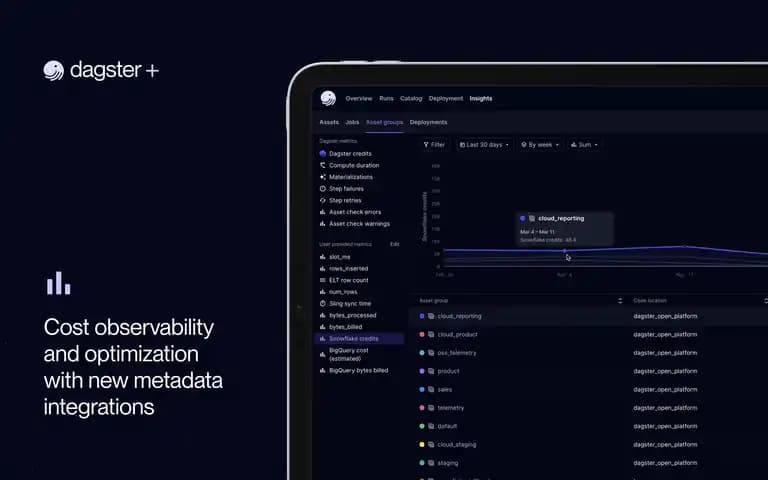Click dagster_open_platform in the cloud_staging row
Image resolution: width=768 pixels, height=480 pixels.
665,445
